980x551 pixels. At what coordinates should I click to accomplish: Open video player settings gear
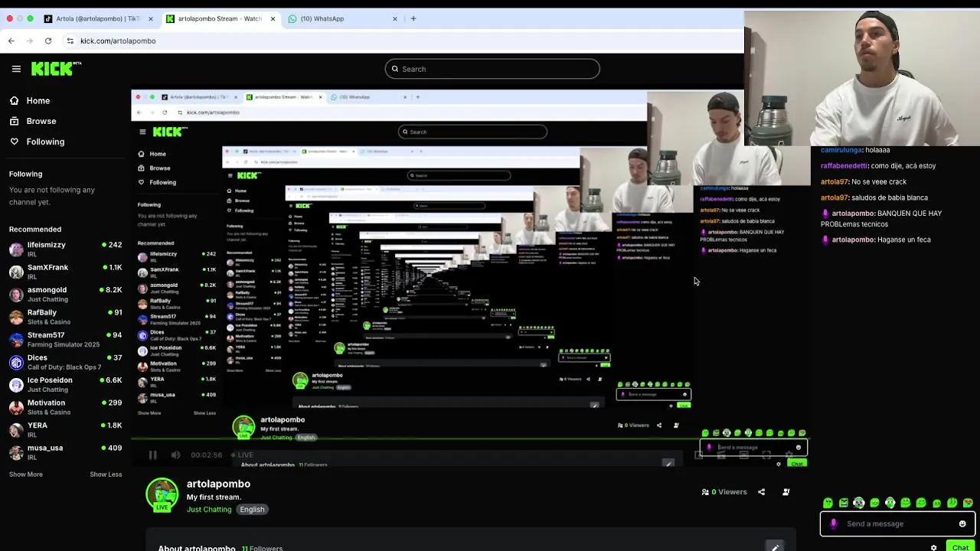pos(789,455)
